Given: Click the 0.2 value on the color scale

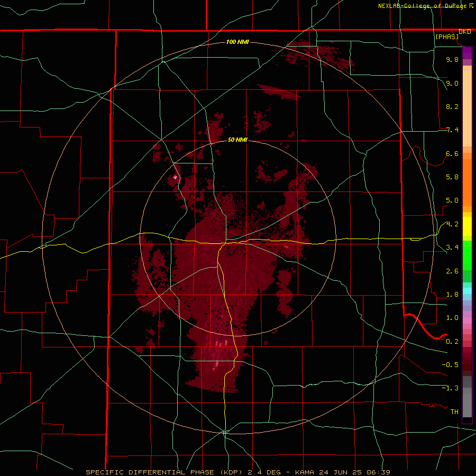Looking at the screenshot, I should tap(452, 342).
